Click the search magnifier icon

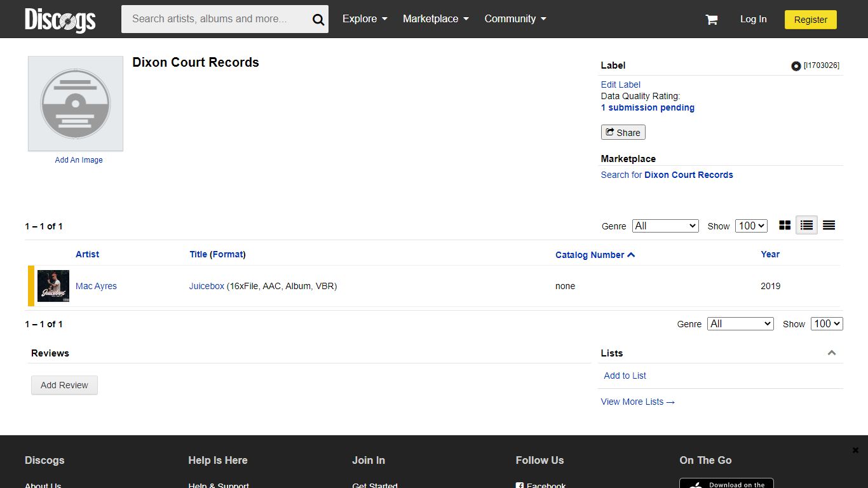click(318, 20)
